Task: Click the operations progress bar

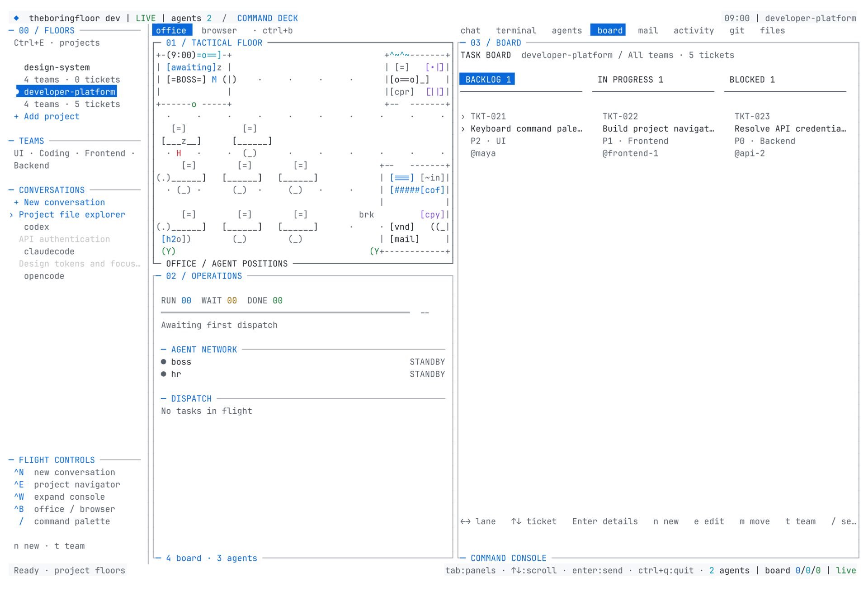Action: (x=285, y=312)
